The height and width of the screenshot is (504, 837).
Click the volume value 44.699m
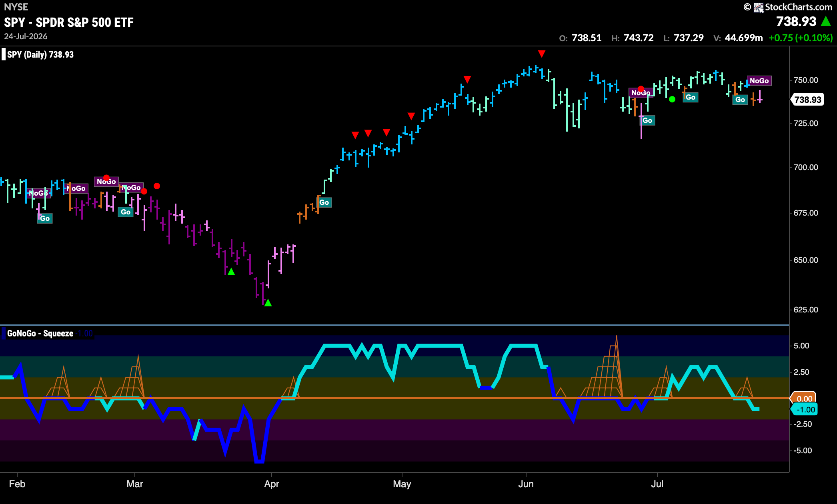coord(744,38)
